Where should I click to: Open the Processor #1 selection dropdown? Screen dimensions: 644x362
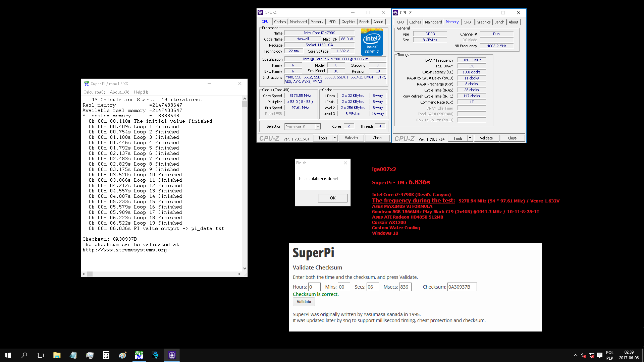pyautogui.click(x=303, y=126)
